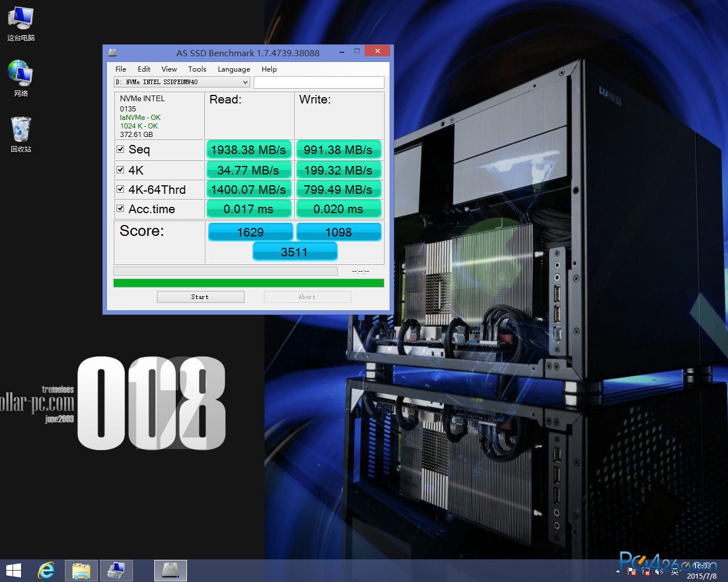Open the Language menu
This screenshot has height=582, width=728.
click(x=234, y=69)
